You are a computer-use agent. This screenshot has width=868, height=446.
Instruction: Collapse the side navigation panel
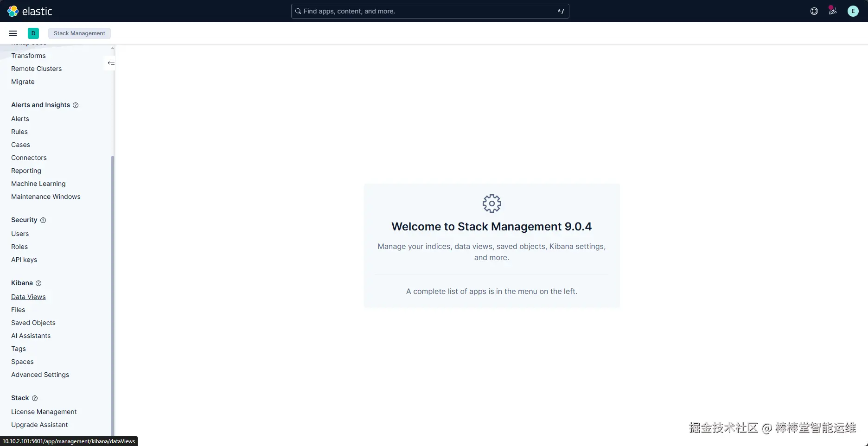click(111, 63)
